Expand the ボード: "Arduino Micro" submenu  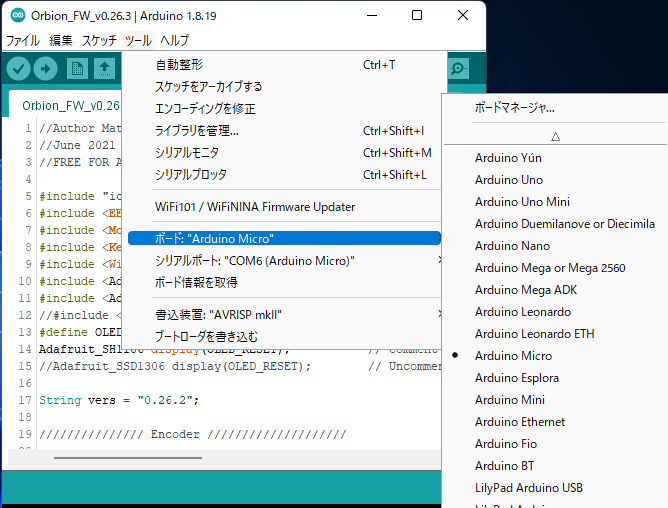(285, 238)
